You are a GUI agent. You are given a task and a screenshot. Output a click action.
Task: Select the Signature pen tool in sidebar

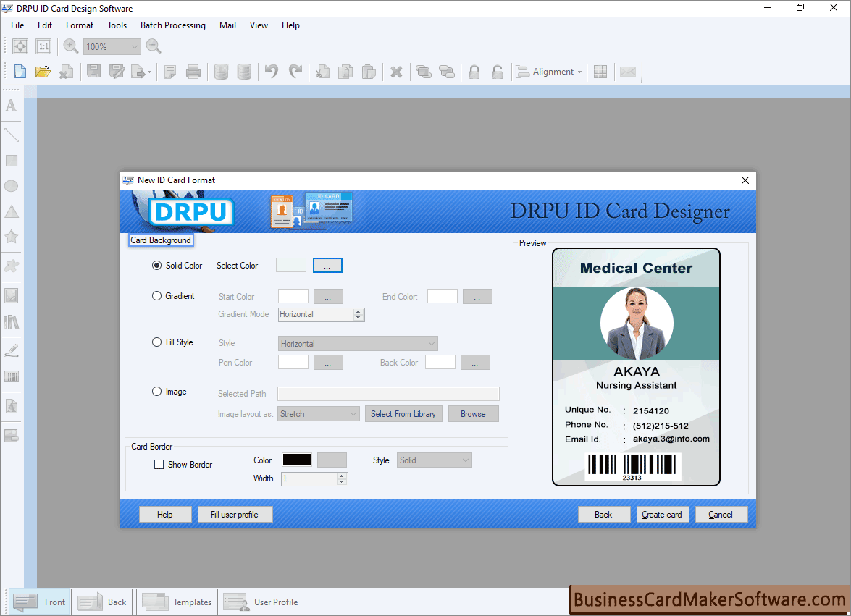(12, 350)
